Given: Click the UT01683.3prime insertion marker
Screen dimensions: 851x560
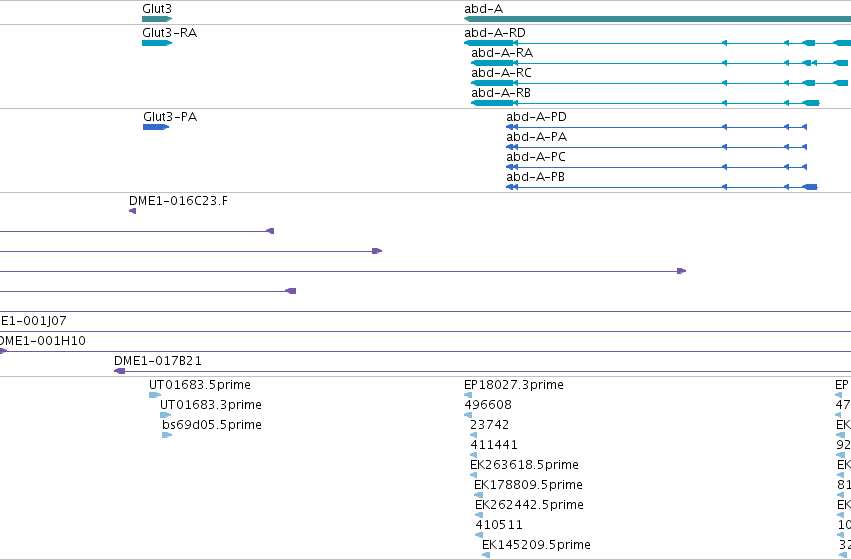Looking at the screenshot, I should tap(166, 415).
